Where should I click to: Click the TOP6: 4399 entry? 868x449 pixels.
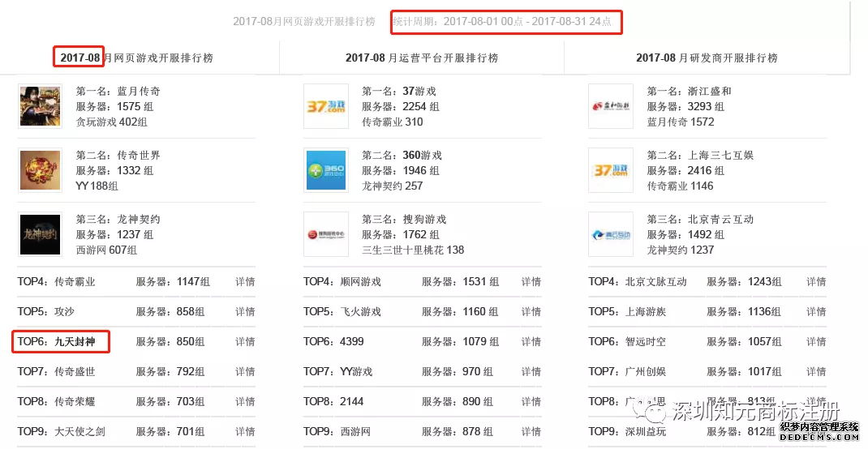[333, 342]
